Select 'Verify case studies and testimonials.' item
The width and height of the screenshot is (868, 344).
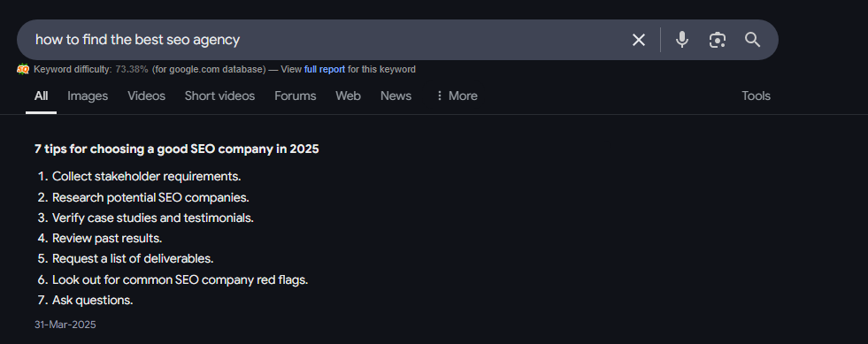pyautogui.click(x=153, y=218)
